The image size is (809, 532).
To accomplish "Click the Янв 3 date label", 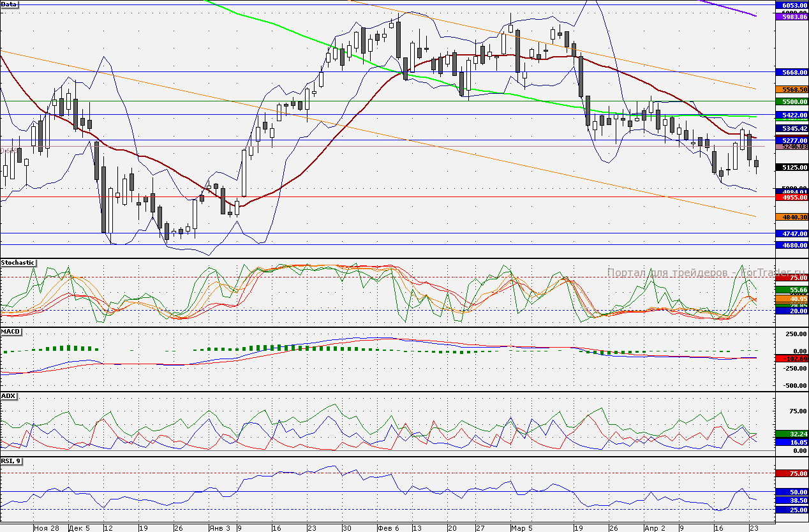I will [219, 528].
